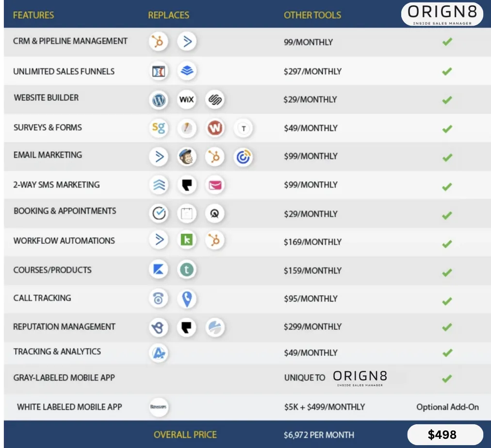Select the blue chevrons icon in the SMS Marketing row
Viewport: 491px width, 448px height.
pos(159,185)
